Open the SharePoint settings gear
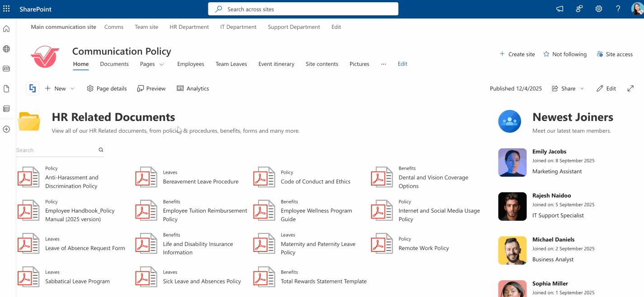Screen dimensions: 644x297 coord(598,9)
